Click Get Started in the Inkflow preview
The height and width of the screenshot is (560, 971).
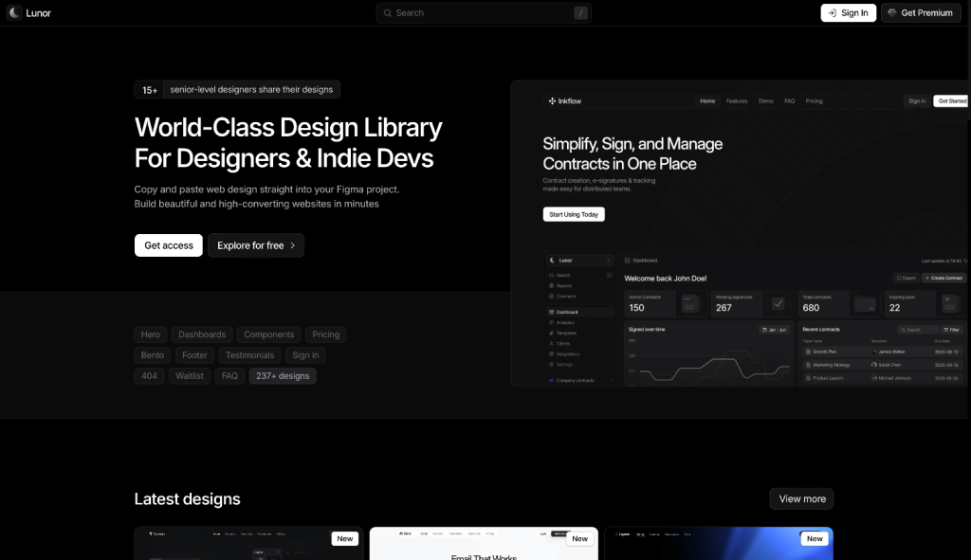(x=951, y=100)
